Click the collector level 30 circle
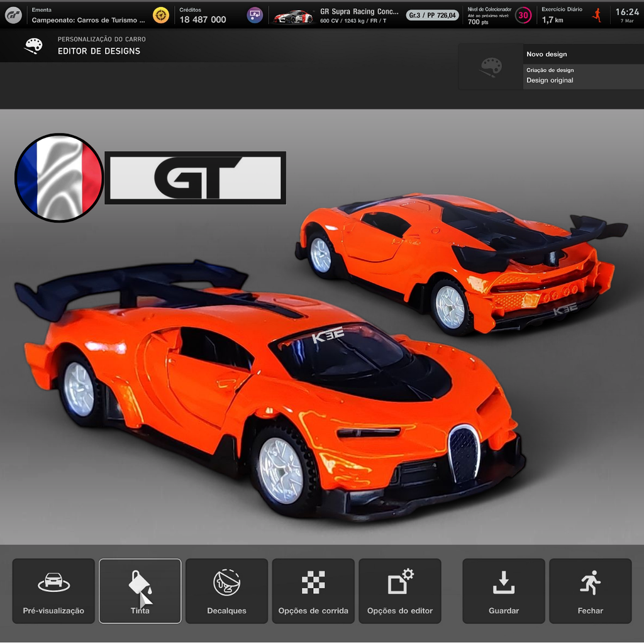This screenshot has width=644, height=644. tap(523, 15)
